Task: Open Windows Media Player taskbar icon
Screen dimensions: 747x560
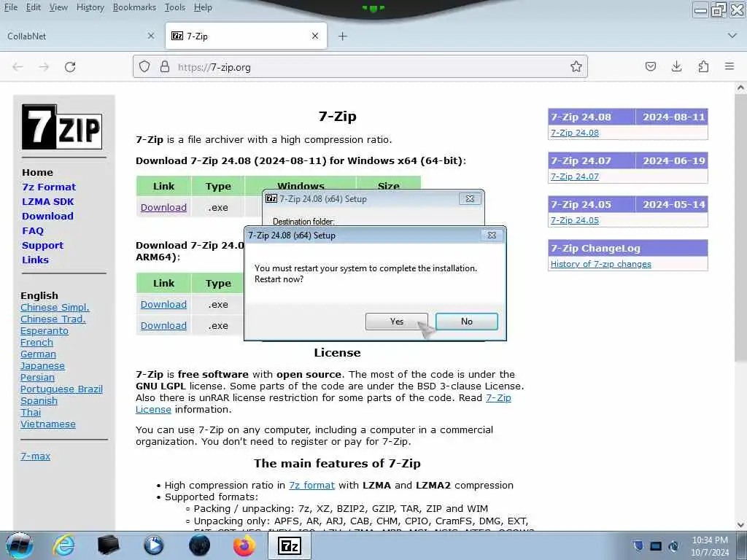Action: click(153, 545)
